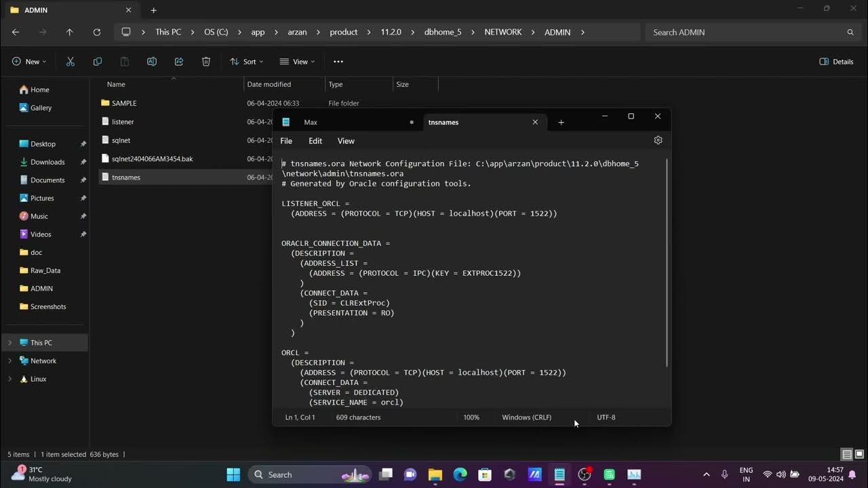
Task: Switch to details list view icon
Action: [x=847, y=454]
